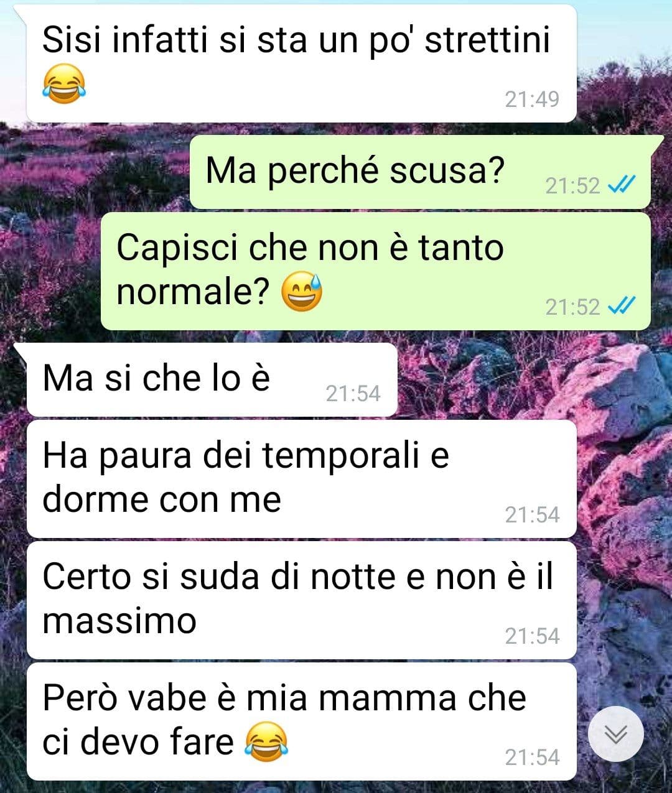Screen dimensions: 672x793
Task: Tap the 21:49 timestamp on the first message
Action: [x=532, y=100]
